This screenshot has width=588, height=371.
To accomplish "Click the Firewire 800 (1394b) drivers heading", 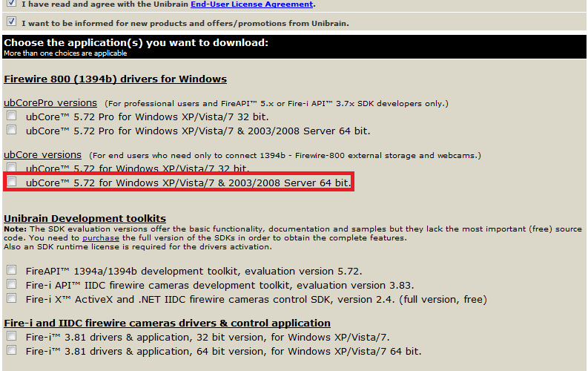I will (x=115, y=79).
